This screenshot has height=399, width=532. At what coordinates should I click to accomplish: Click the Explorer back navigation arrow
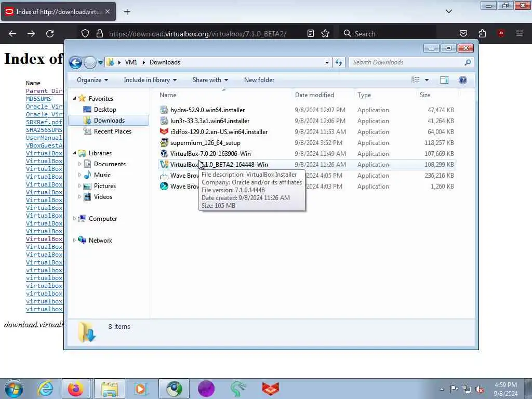[x=75, y=62]
